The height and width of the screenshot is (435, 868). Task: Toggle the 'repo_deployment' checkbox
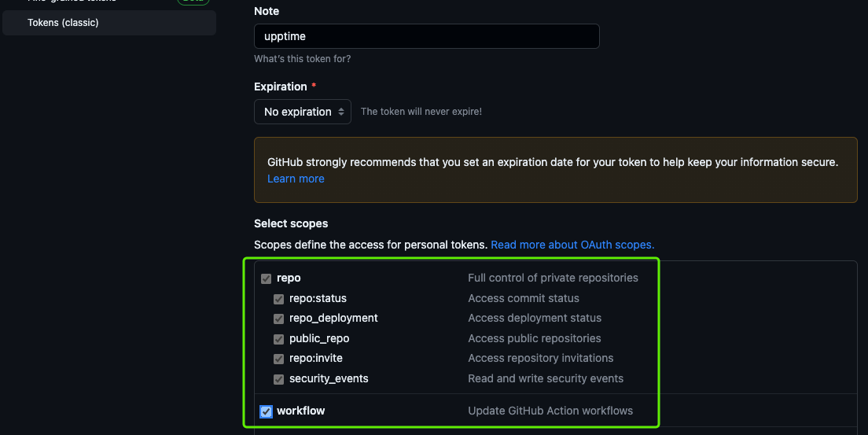click(279, 319)
